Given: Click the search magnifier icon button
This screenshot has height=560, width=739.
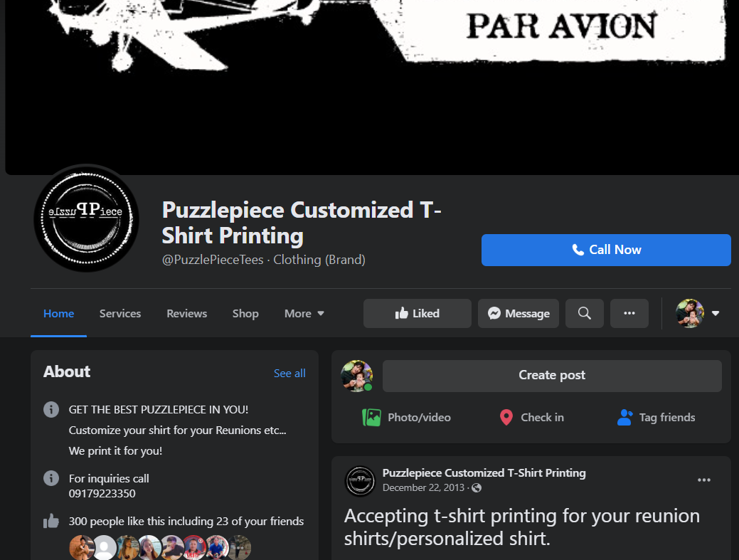Looking at the screenshot, I should 585,314.
